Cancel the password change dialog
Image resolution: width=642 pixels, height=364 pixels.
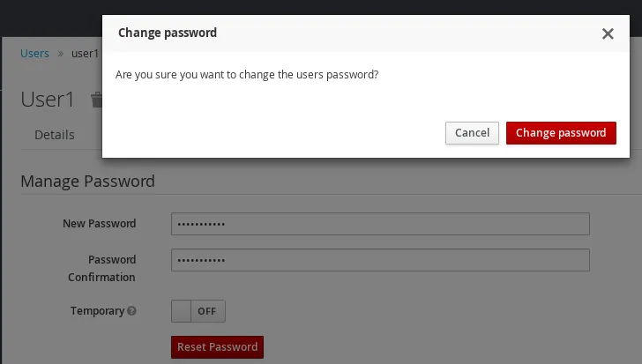pyautogui.click(x=472, y=133)
